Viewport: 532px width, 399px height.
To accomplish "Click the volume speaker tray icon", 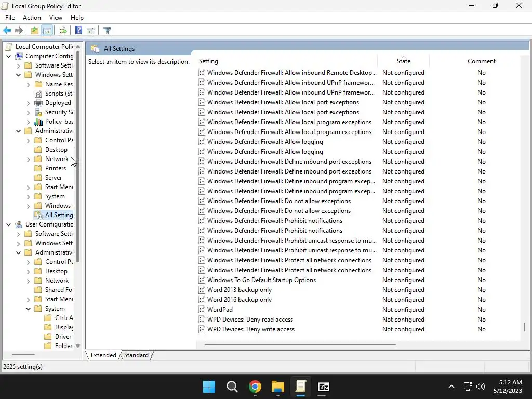I will coord(481,387).
